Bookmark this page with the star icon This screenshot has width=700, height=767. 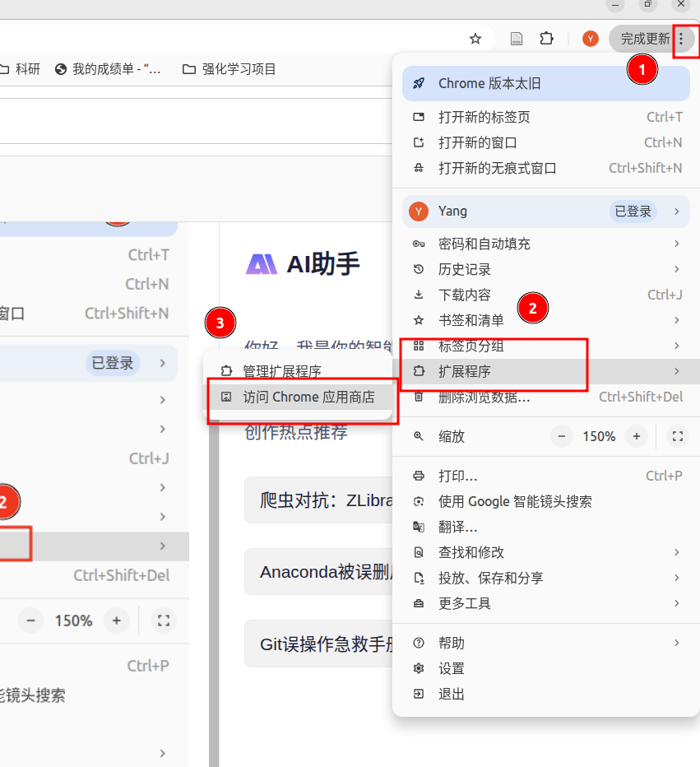click(475, 39)
